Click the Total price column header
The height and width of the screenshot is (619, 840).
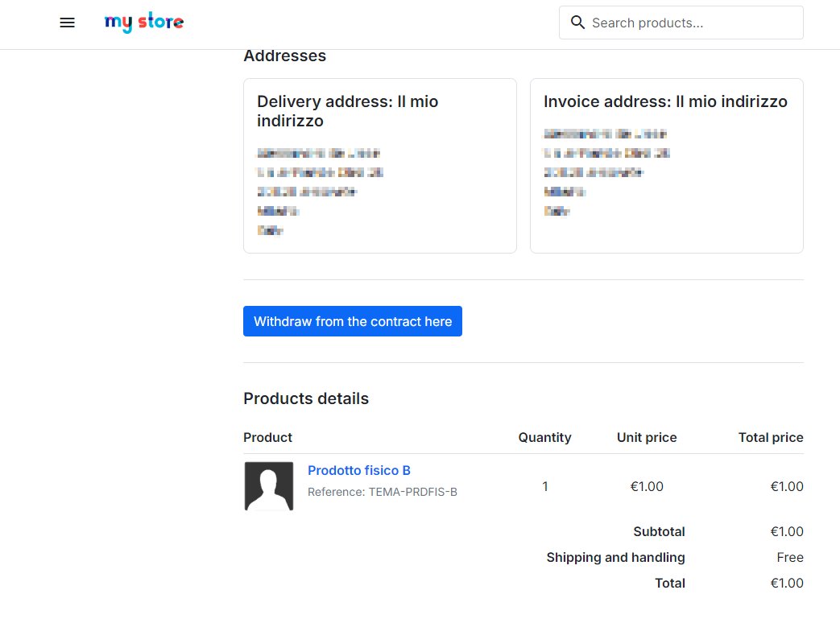click(771, 437)
